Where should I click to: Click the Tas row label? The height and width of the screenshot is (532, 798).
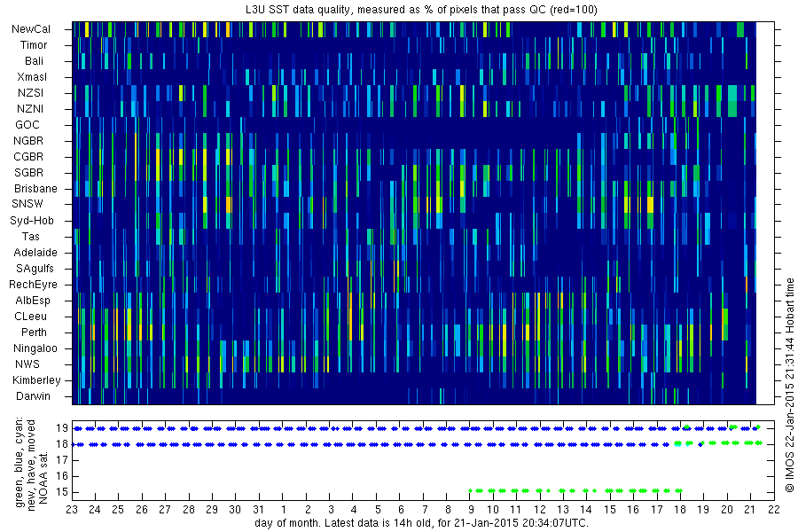30,236
